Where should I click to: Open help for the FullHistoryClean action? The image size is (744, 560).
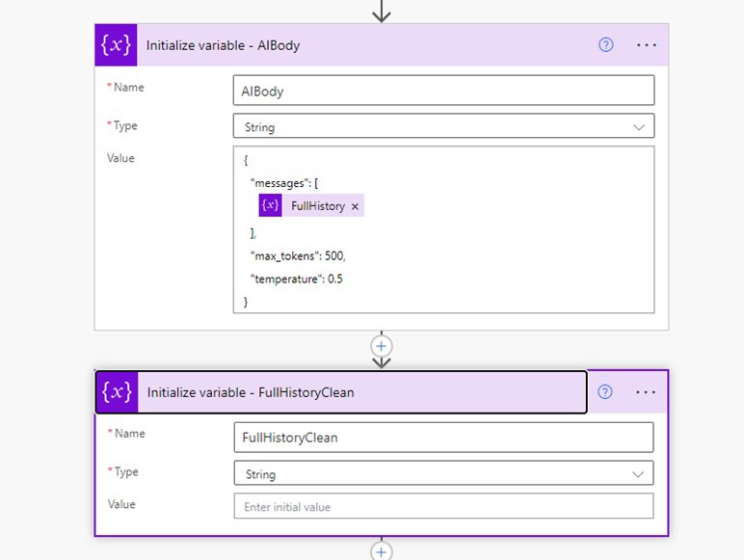click(605, 391)
